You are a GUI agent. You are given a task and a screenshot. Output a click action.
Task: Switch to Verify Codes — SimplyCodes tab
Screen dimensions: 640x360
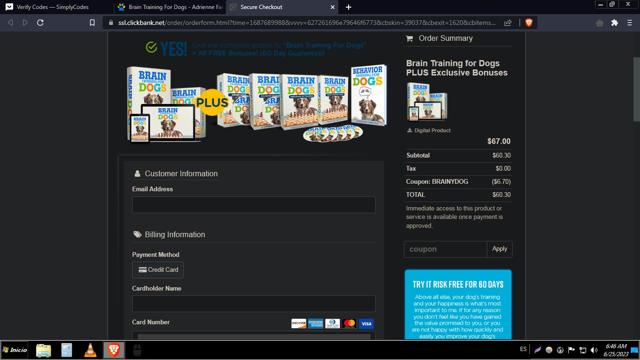click(52, 7)
